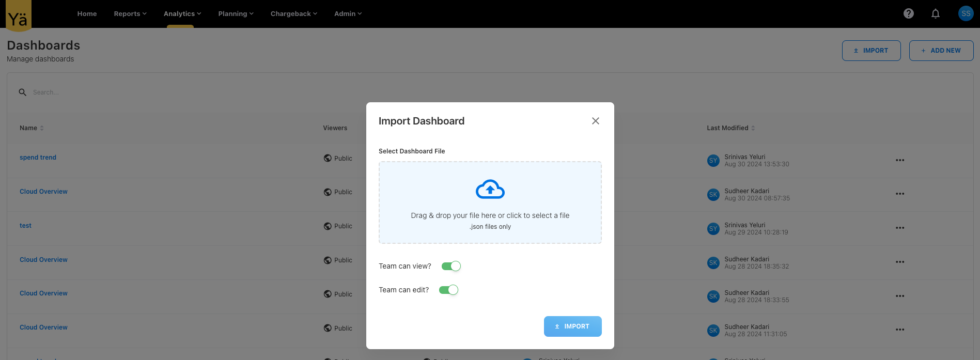Click the dashboard search input field

[x=155, y=92]
